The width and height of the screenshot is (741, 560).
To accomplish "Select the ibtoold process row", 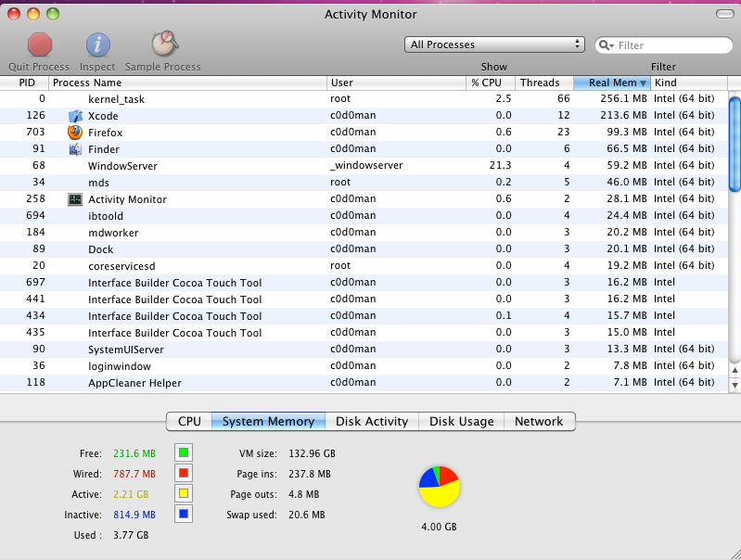I will tap(364, 216).
